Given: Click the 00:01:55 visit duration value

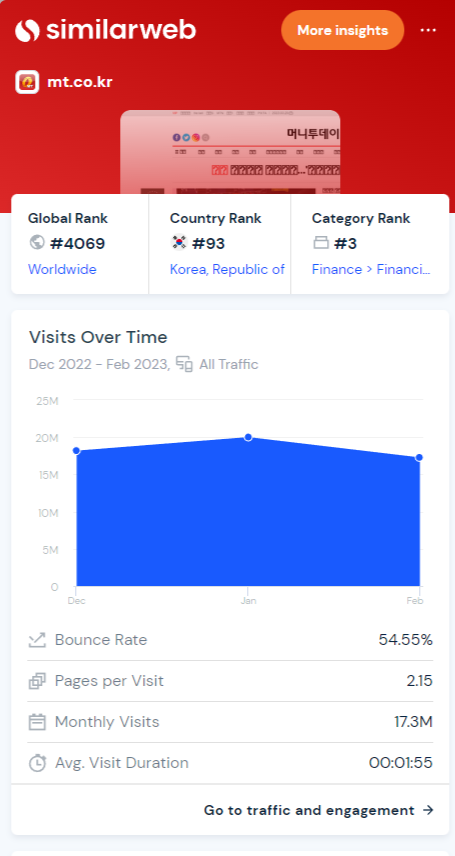Looking at the screenshot, I should tap(401, 763).
